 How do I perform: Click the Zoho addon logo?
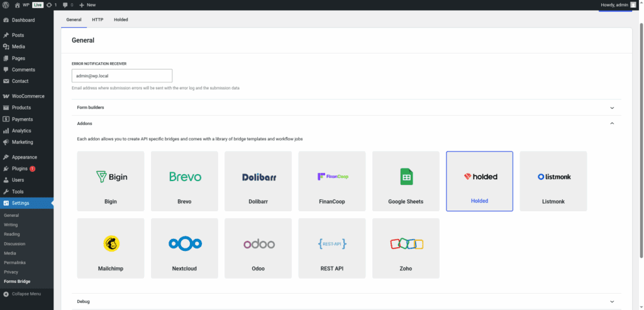click(406, 244)
